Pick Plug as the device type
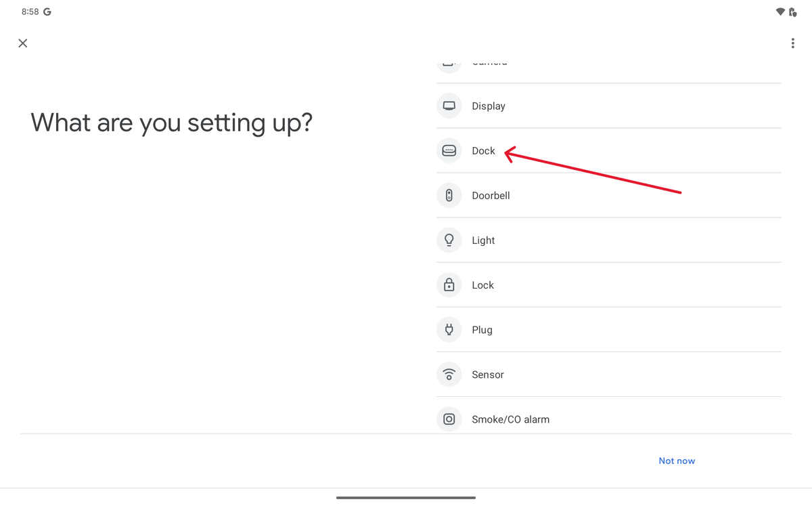The height and width of the screenshot is (508, 812). click(482, 330)
